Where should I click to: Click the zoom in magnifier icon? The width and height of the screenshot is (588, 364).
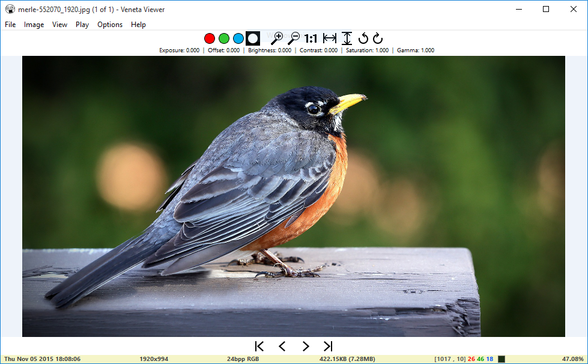click(277, 38)
